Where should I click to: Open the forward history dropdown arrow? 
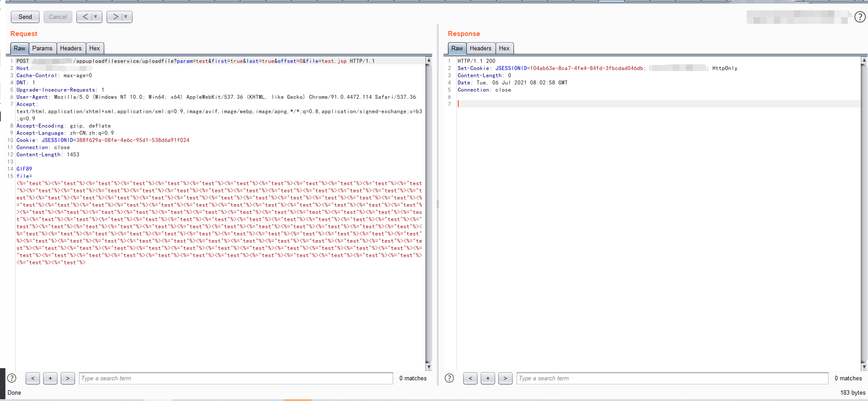point(126,17)
